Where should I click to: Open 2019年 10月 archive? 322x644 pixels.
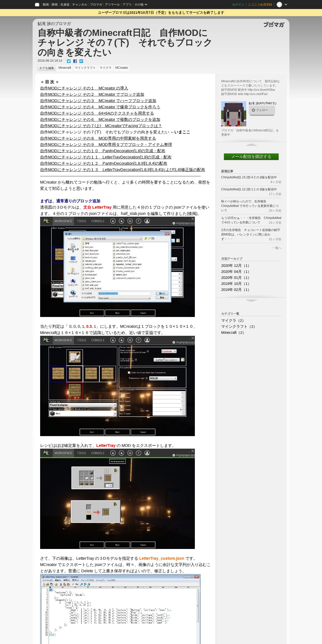point(235,284)
